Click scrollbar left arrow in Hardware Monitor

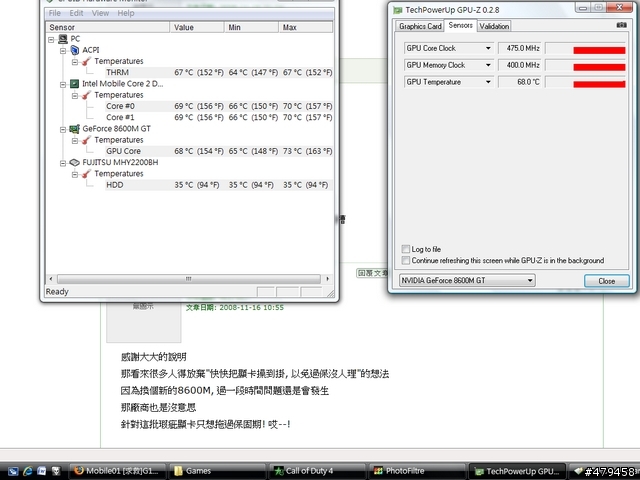pyautogui.click(x=51, y=279)
